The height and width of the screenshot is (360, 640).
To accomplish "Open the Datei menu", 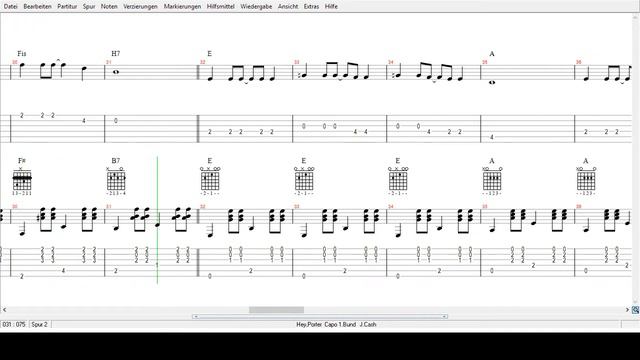I will (x=10, y=7).
